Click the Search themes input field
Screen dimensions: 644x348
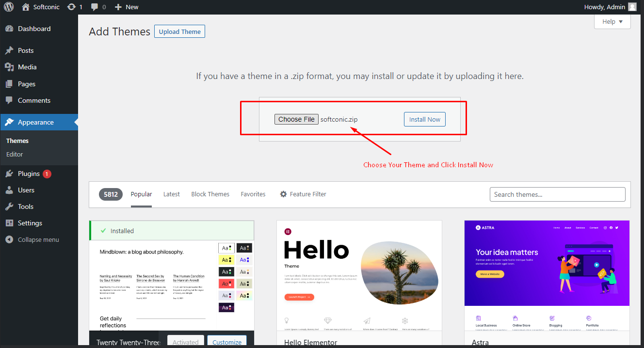558,194
